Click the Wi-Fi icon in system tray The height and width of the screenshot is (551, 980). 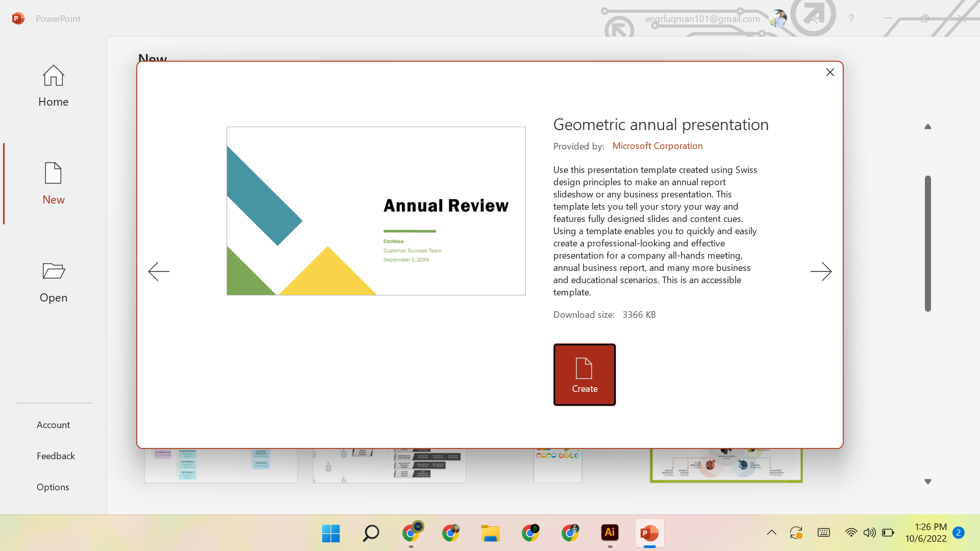click(x=851, y=532)
